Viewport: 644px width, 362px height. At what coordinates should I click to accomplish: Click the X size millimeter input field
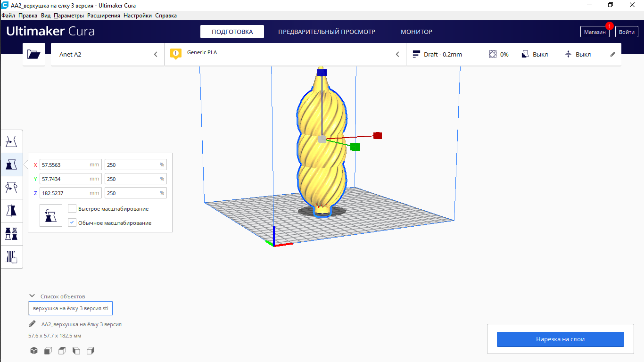(71, 165)
